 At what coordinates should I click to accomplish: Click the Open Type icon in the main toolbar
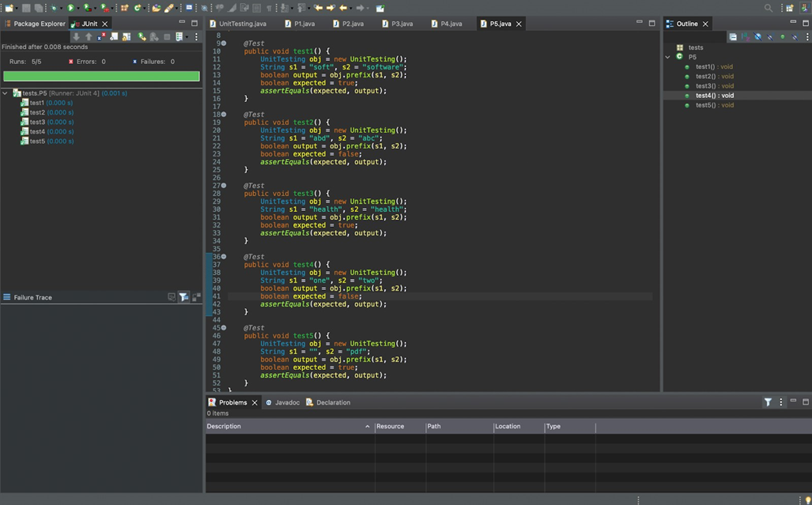tap(157, 8)
